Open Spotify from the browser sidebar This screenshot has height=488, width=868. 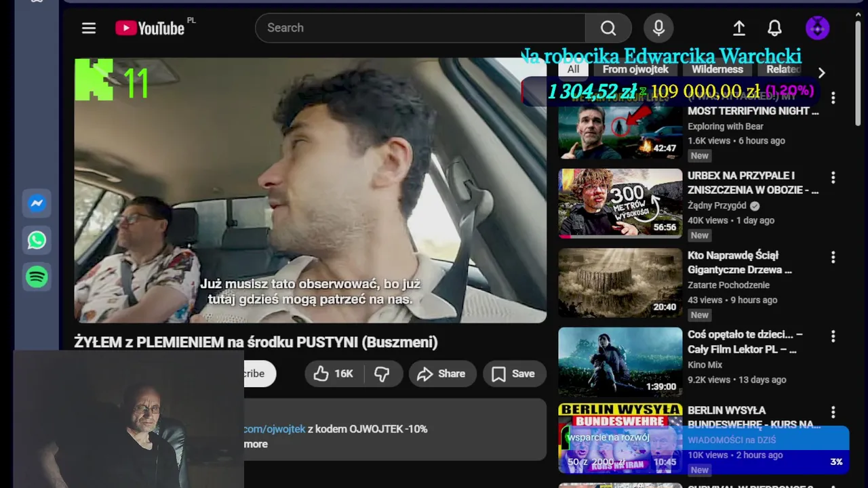pos(37,277)
